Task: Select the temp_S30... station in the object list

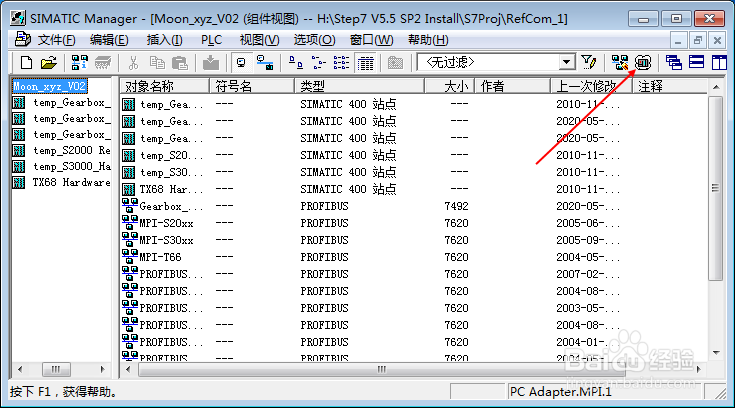Action: tap(163, 172)
